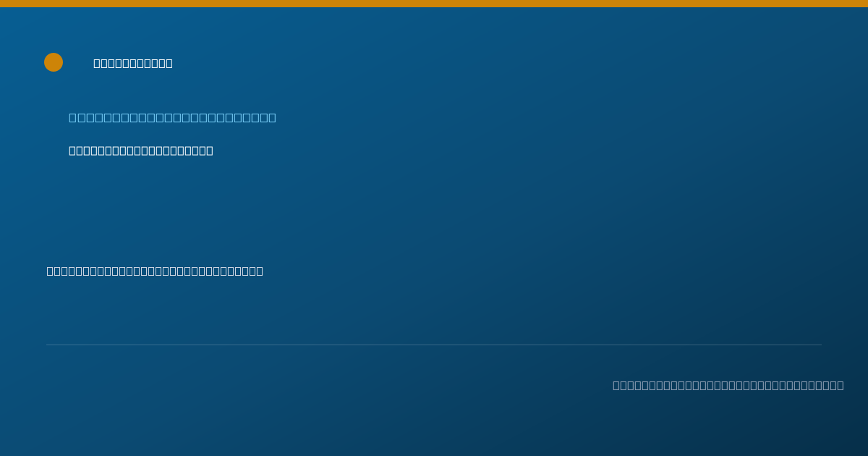Viewport: 868px width, 456px height.
Task: Click the white subtitle line under blue headline
Action: coord(141,151)
